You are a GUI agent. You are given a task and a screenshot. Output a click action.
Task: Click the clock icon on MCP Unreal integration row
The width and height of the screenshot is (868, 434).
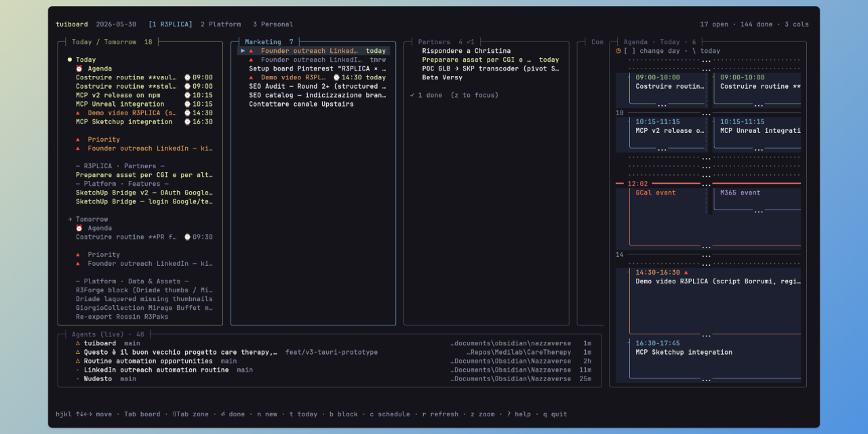[x=188, y=104]
